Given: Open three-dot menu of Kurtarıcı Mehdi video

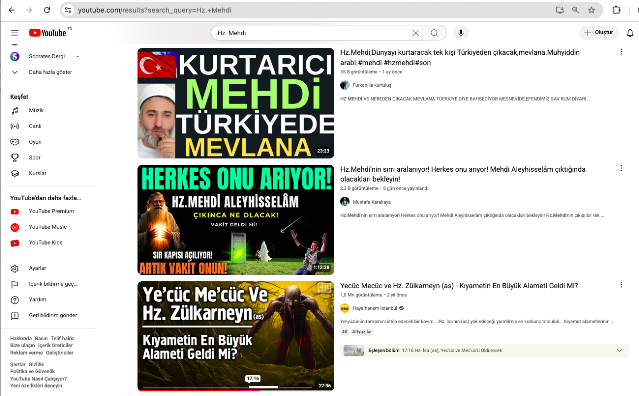Looking at the screenshot, I should pyautogui.click(x=621, y=52).
